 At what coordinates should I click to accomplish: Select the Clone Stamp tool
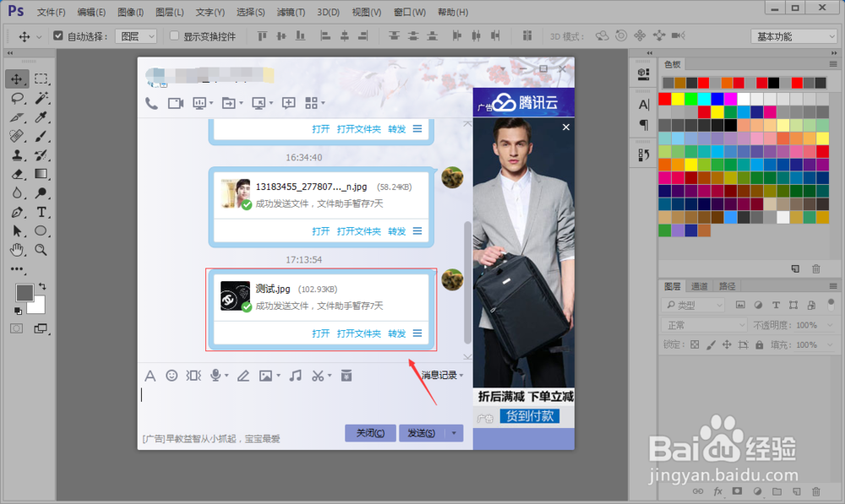click(17, 155)
